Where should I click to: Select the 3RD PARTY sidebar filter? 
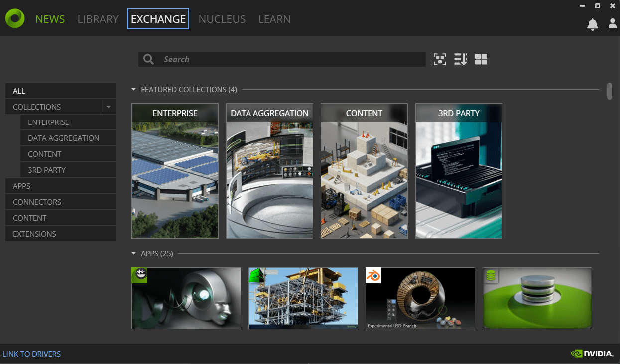pos(46,170)
